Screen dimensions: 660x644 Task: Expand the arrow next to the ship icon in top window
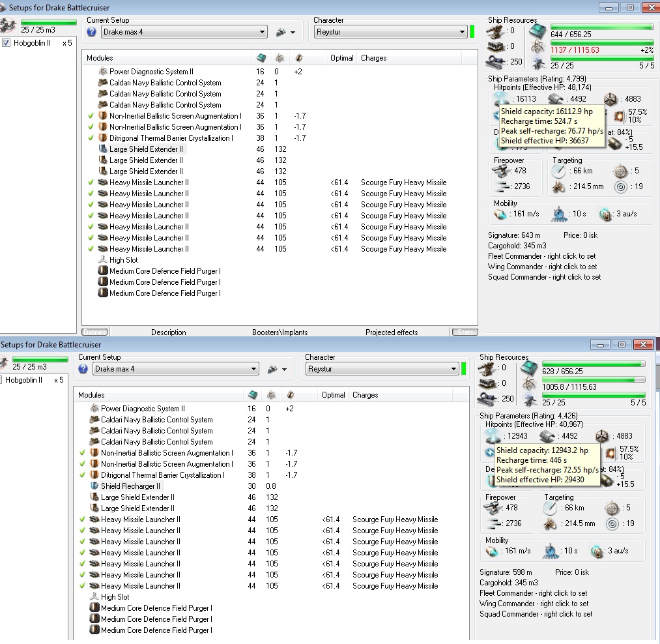click(293, 33)
